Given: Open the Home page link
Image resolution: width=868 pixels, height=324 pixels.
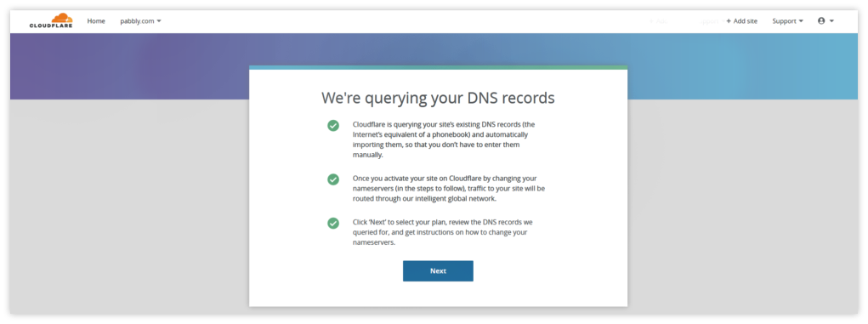Looking at the screenshot, I should pos(96,21).
